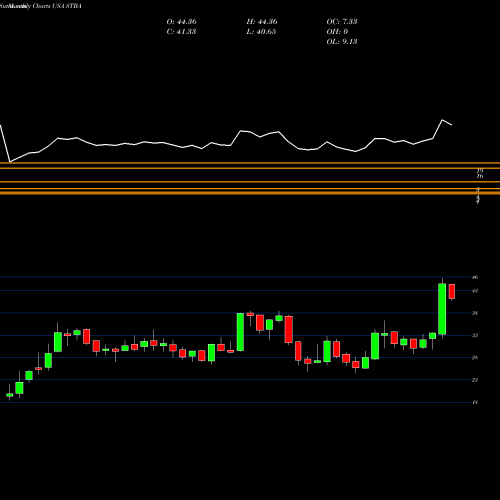Screen dimensions: 500x500
Task: Click the peak of the white indicator line
Action: pos(443,120)
